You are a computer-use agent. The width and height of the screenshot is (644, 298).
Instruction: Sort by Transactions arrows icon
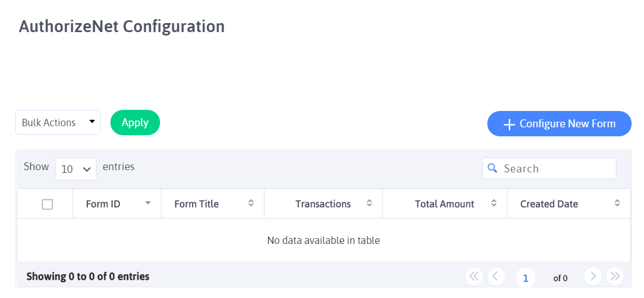click(369, 203)
